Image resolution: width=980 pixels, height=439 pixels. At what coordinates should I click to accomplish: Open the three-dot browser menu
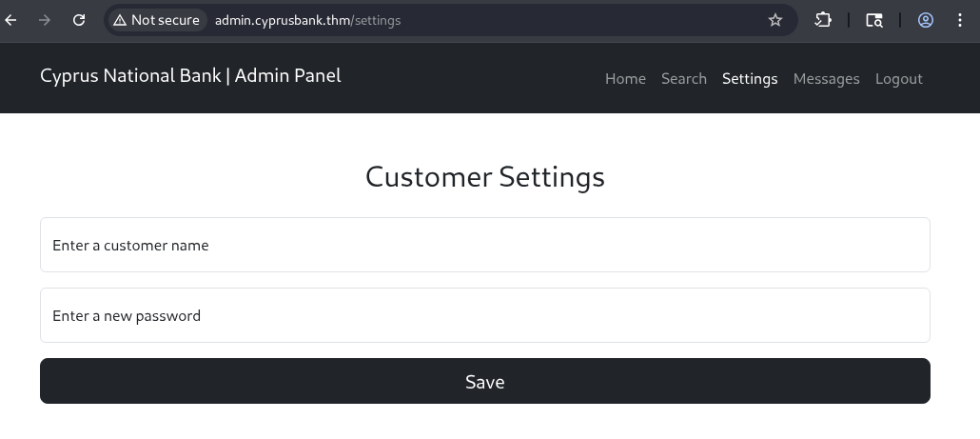click(x=959, y=20)
